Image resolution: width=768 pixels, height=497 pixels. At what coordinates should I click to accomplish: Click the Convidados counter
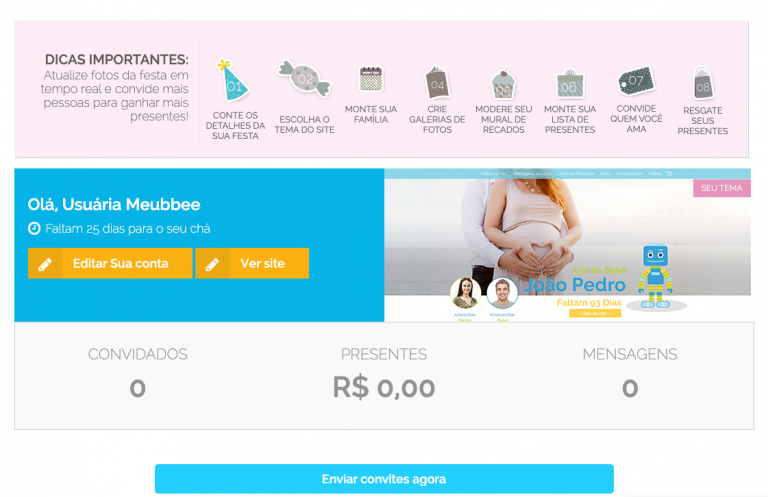[138, 373]
